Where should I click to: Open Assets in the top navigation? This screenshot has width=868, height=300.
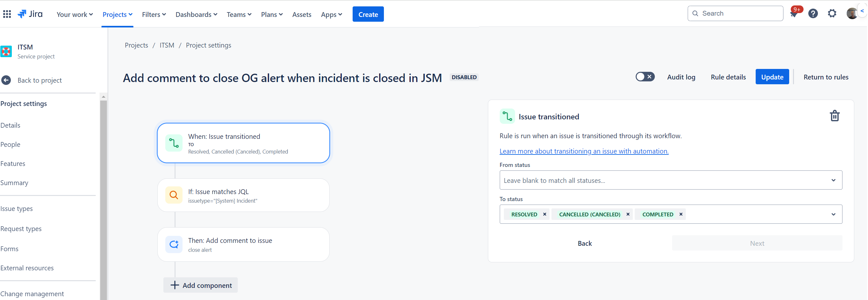(302, 14)
